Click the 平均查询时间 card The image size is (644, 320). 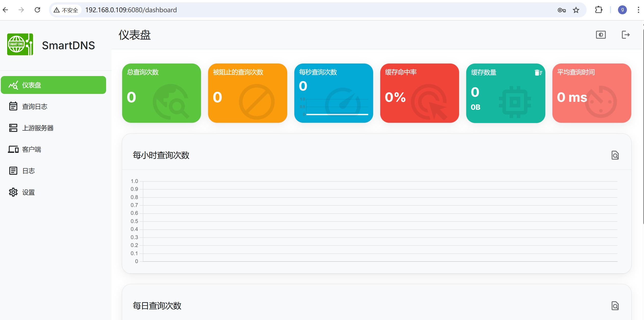[591, 93]
